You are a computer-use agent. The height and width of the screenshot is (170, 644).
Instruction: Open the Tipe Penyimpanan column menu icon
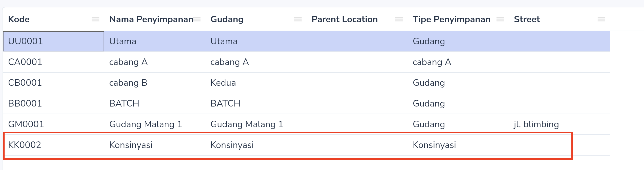point(500,19)
